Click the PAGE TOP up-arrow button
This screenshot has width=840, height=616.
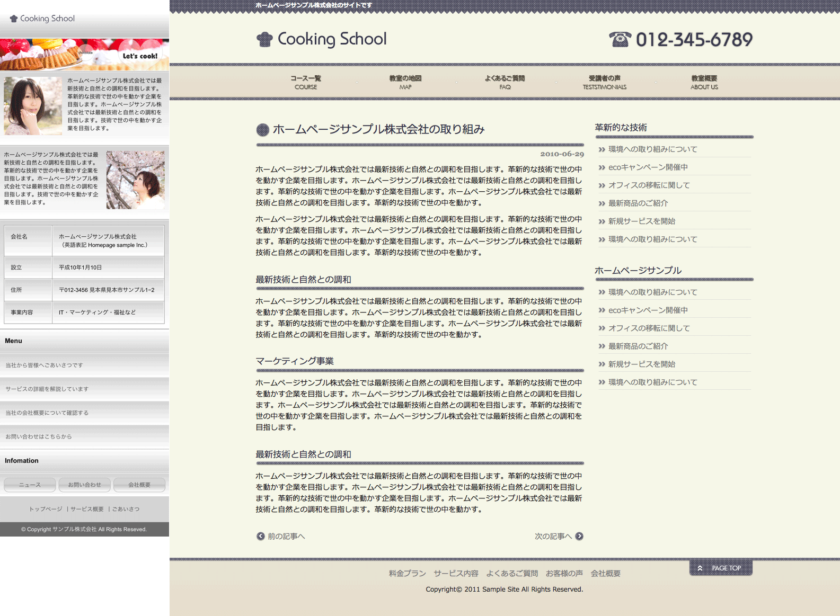(x=721, y=568)
